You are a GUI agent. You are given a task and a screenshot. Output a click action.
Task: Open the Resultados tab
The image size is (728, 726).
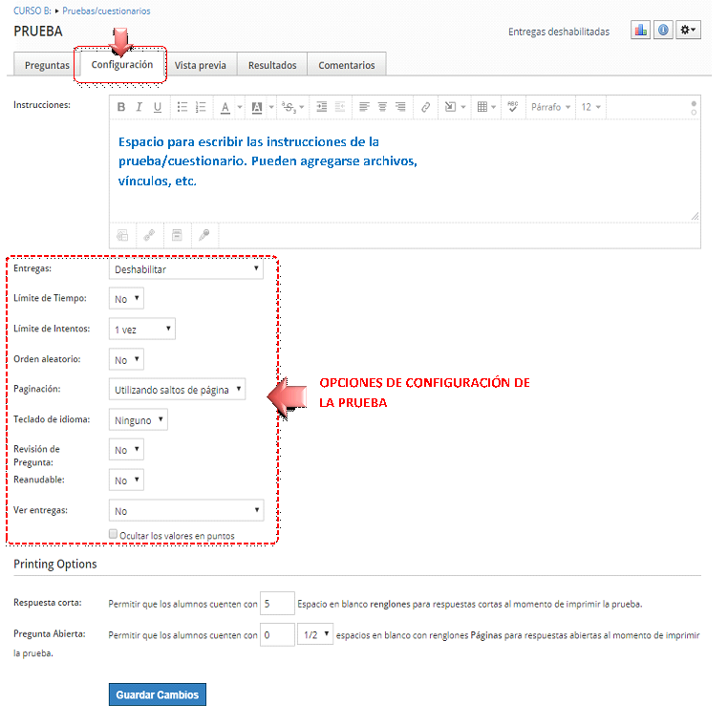(x=272, y=65)
